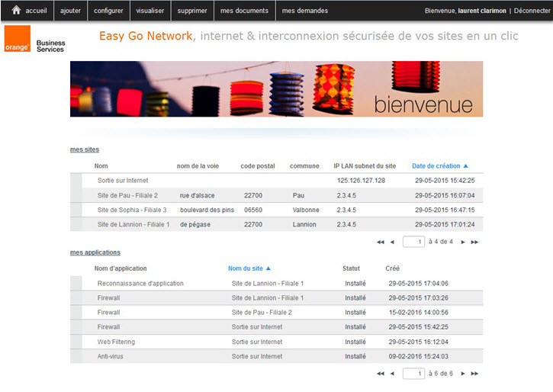Image resolution: width=553 pixels, height=392 pixels.
Task: Sort sites by nom de la voie header
Action: tap(198, 165)
